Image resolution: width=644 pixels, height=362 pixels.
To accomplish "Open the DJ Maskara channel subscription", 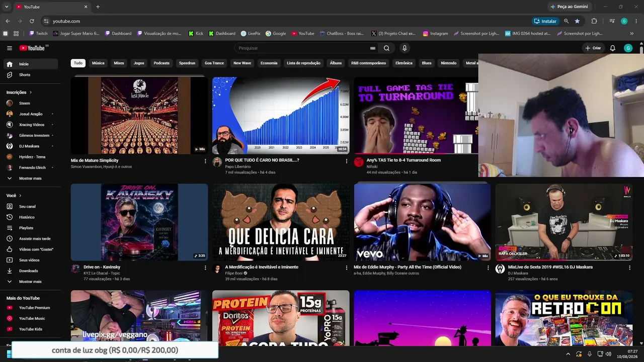I will click(x=31, y=146).
